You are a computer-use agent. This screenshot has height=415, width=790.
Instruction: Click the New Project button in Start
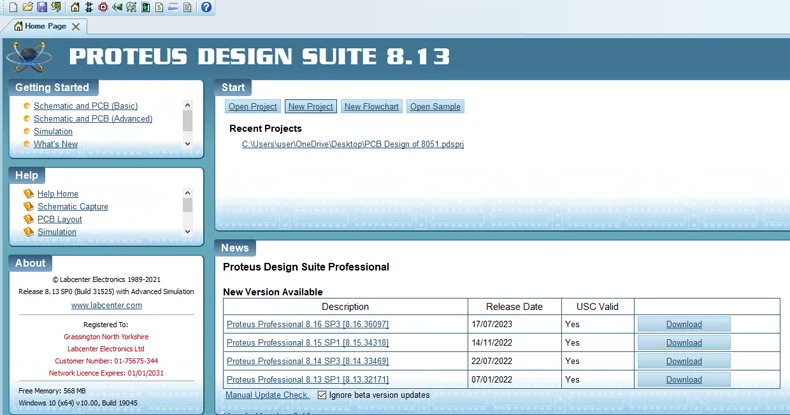coord(310,107)
